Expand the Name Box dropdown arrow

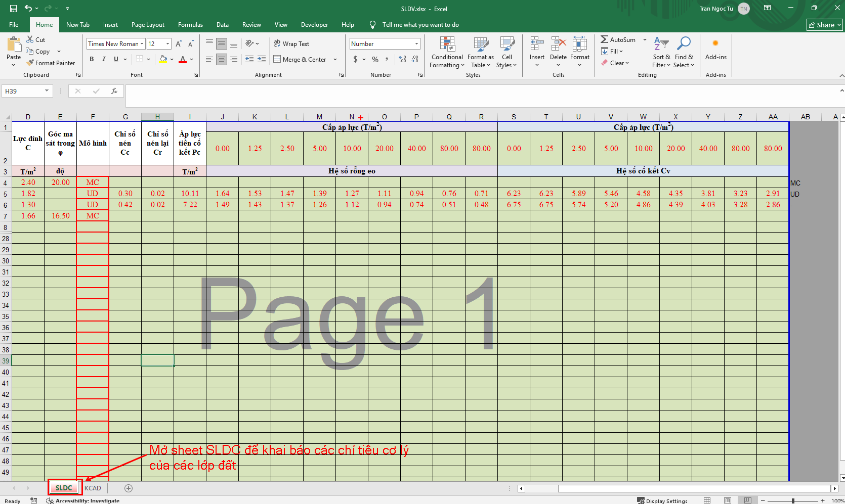pyautogui.click(x=47, y=91)
